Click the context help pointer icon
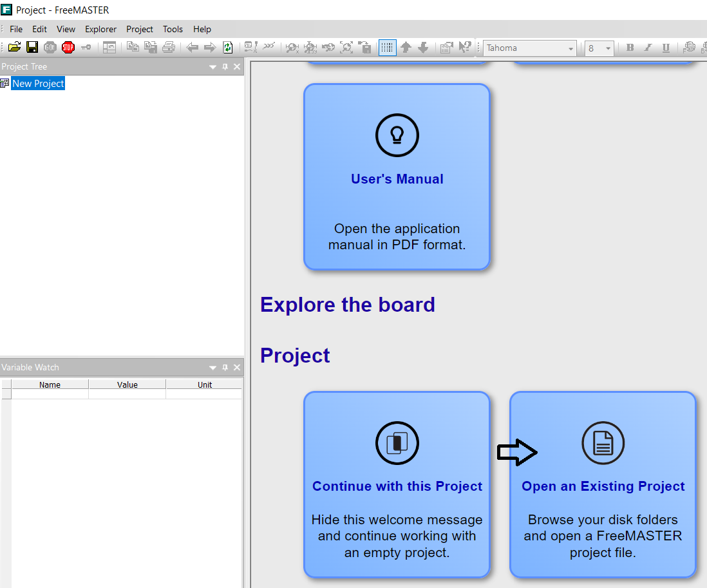 pyautogui.click(x=464, y=48)
